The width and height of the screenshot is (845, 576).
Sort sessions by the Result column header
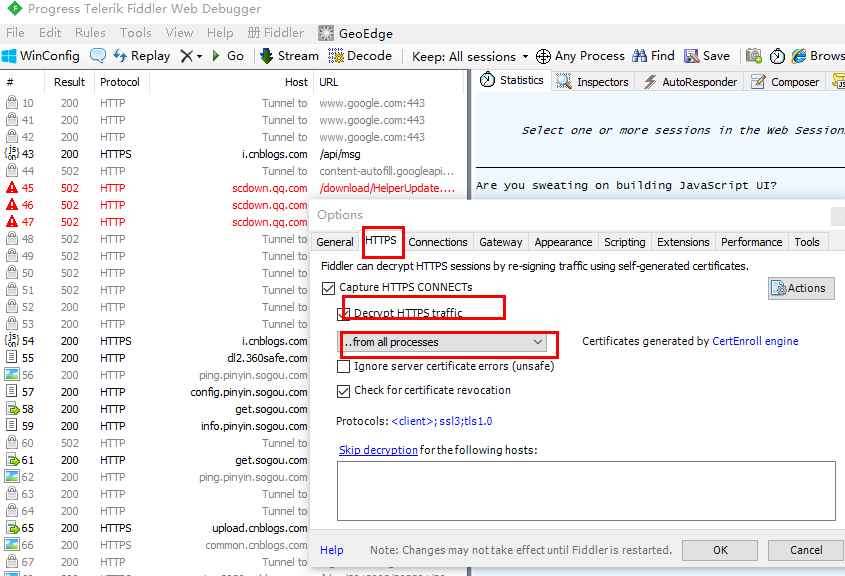[x=70, y=82]
